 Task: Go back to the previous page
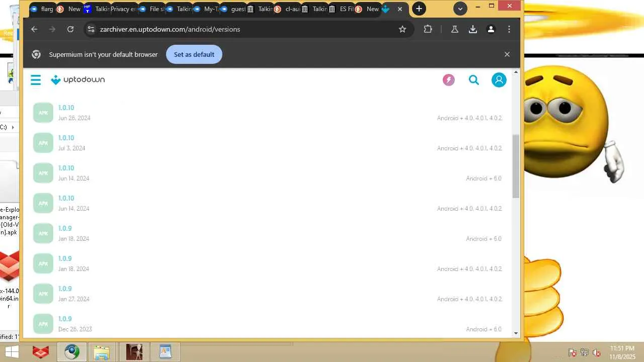pyautogui.click(x=34, y=29)
